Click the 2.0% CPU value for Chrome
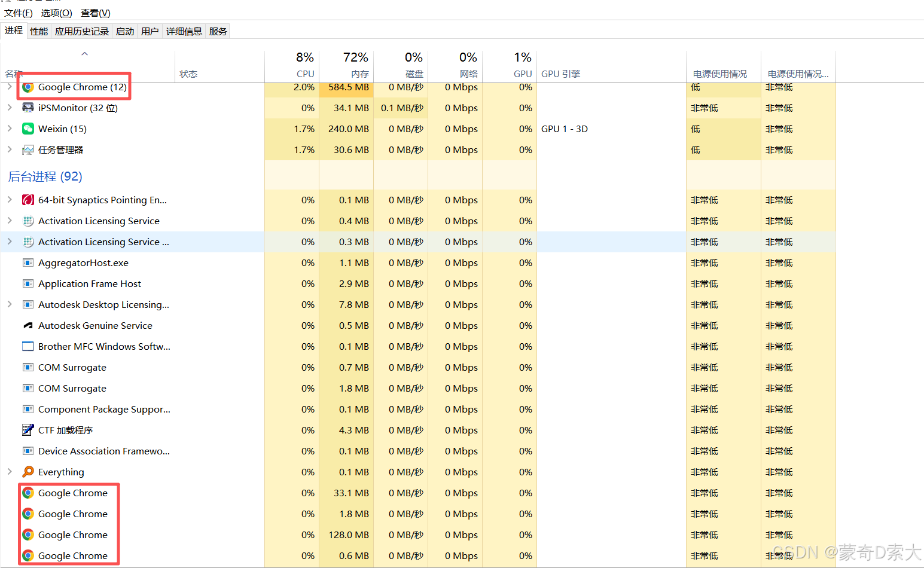The height and width of the screenshot is (568, 924). pos(304,87)
